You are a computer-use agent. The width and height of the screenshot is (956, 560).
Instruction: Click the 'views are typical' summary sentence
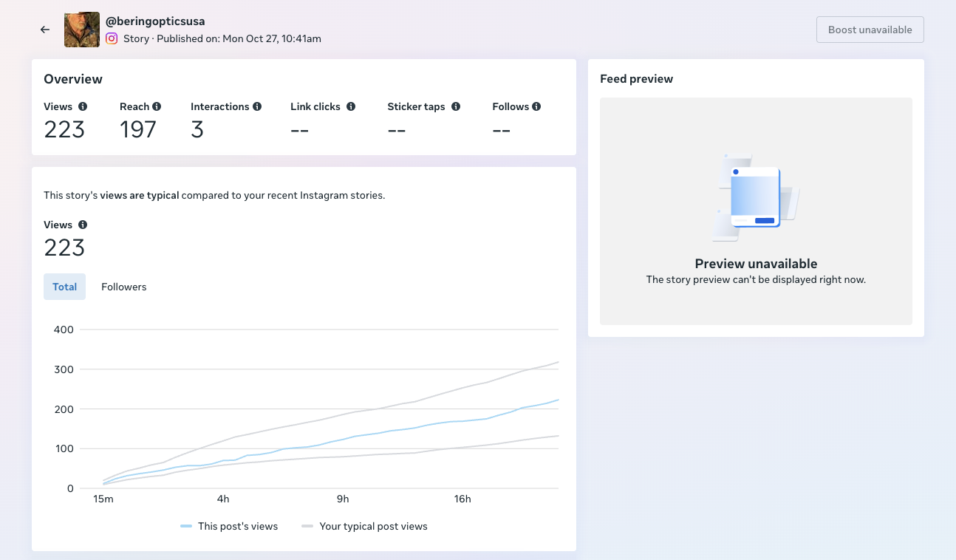click(214, 196)
